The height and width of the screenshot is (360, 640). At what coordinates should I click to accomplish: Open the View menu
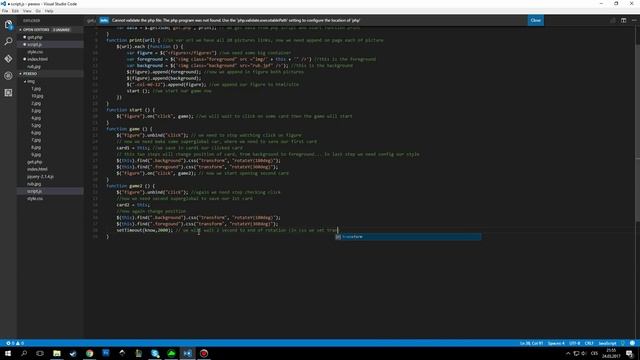point(27,11)
